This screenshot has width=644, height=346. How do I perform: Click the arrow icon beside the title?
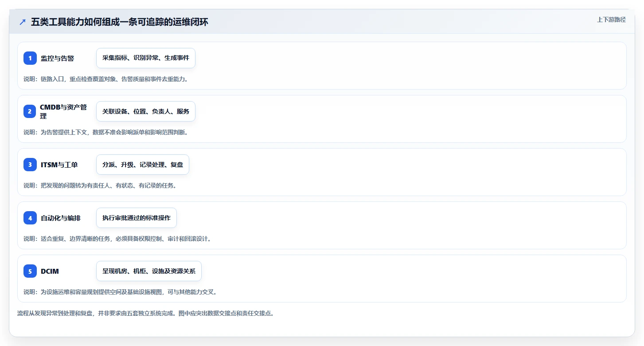tap(23, 22)
